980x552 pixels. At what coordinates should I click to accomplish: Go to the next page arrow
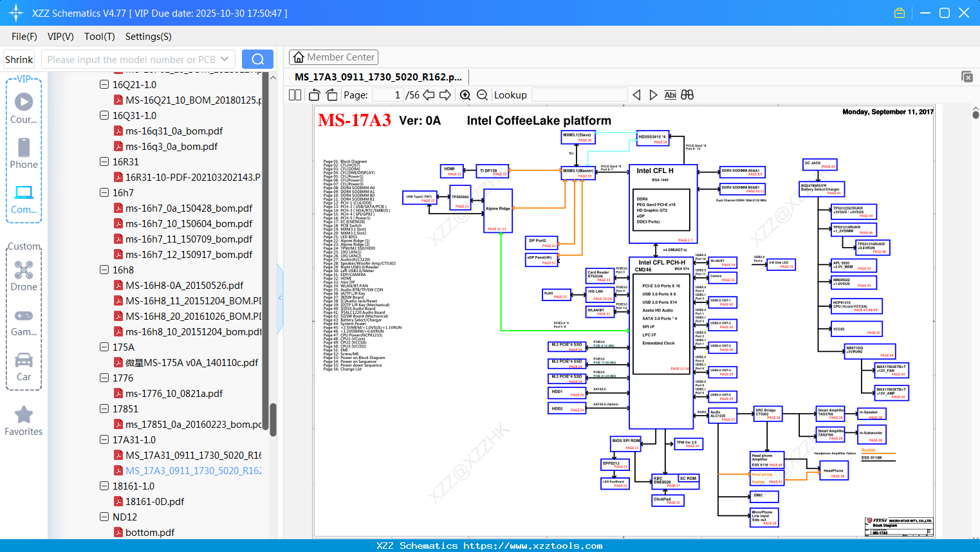445,95
